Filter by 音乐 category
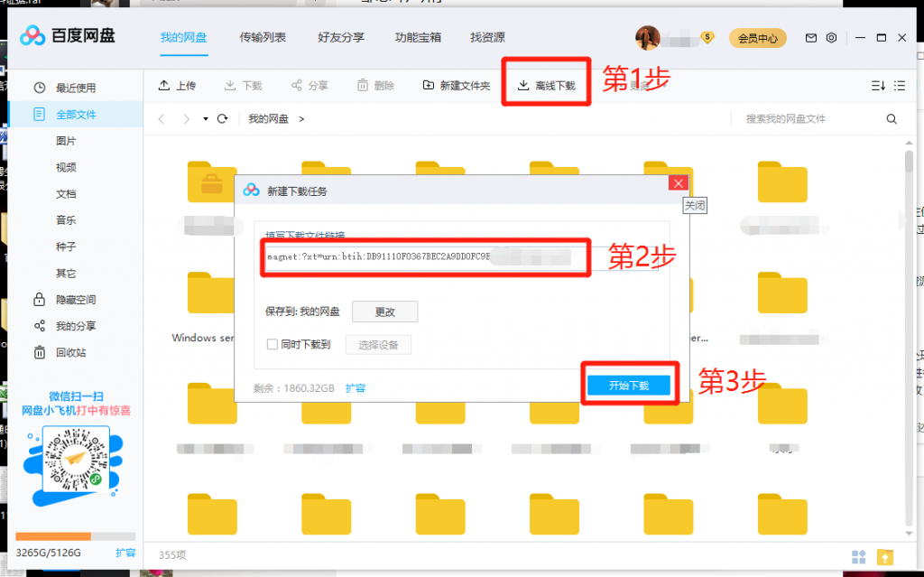 (x=66, y=220)
